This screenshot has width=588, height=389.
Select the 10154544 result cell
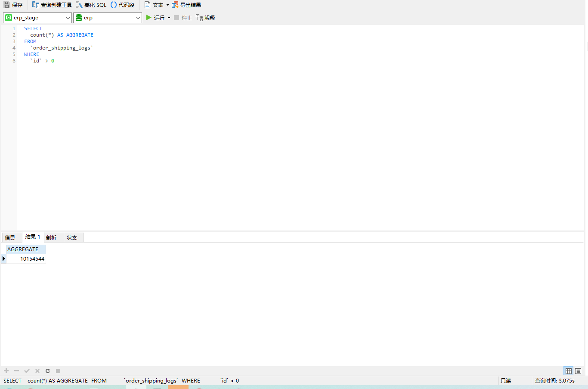click(26, 259)
